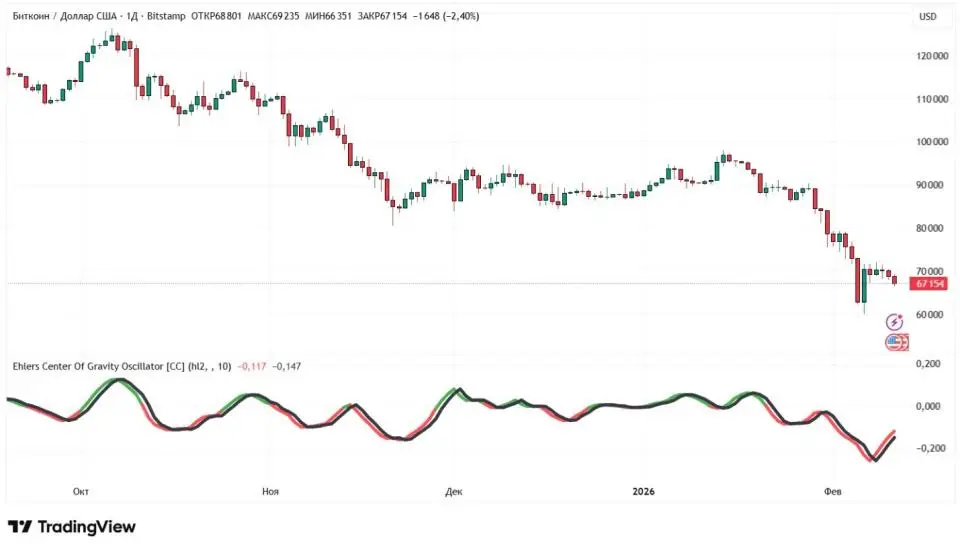
Task: Click the 2026 label on time axis
Action: (644, 492)
